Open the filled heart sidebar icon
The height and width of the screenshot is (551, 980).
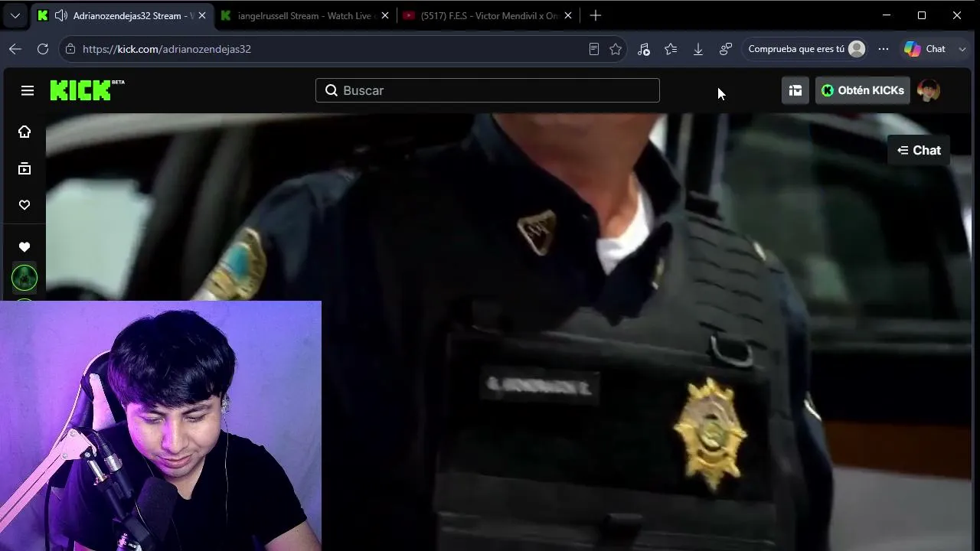coord(24,247)
